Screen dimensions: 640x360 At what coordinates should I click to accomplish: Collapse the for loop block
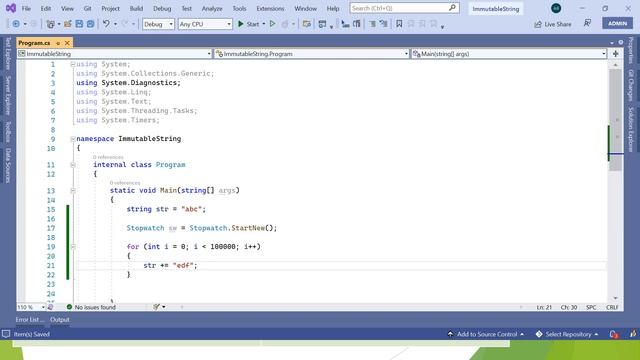click(73, 247)
